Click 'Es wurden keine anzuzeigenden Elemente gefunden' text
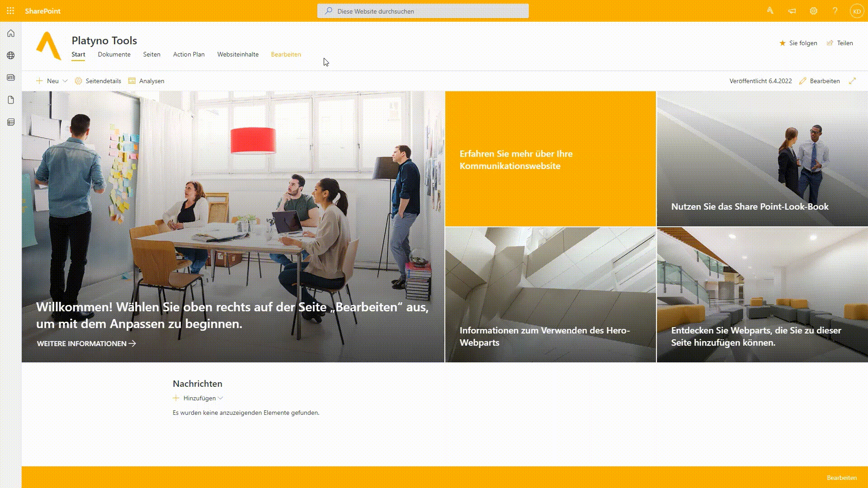The width and height of the screenshot is (868, 488). click(x=246, y=413)
